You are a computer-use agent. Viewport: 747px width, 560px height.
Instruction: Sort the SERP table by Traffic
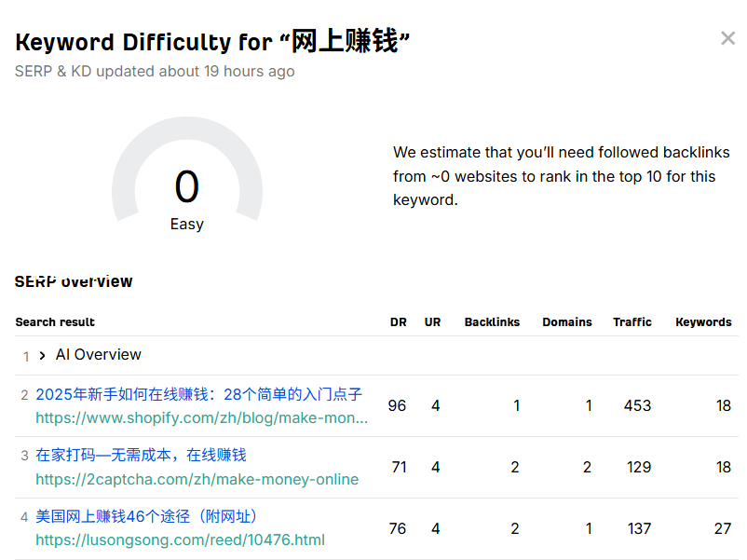click(632, 321)
